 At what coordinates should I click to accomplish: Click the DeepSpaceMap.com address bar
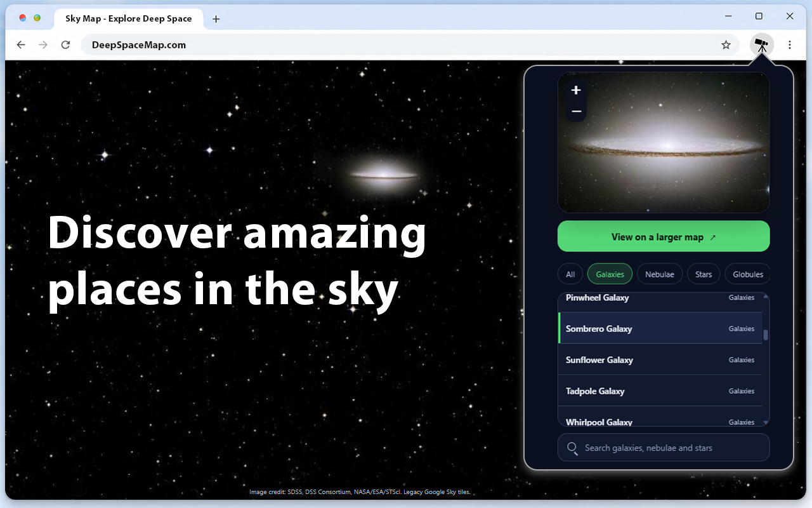tap(410, 45)
